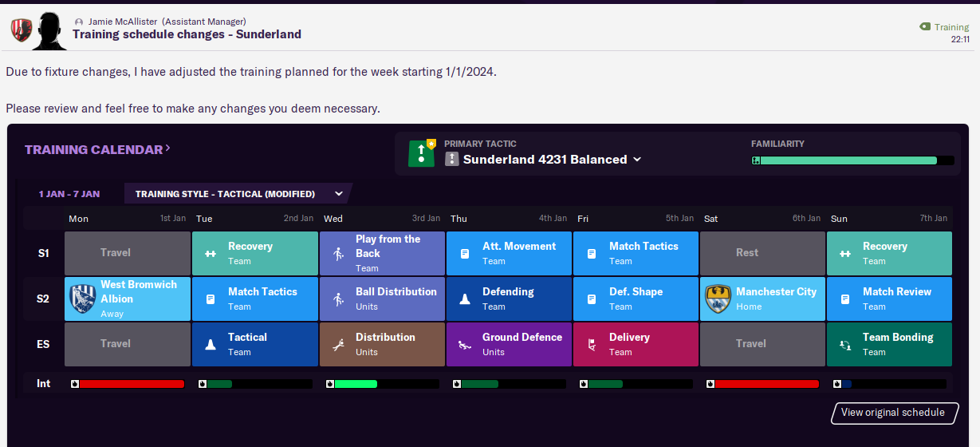Click Jamie McAllister's silhouette avatar
Image resolution: width=980 pixels, height=447 pixels.
click(49, 30)
